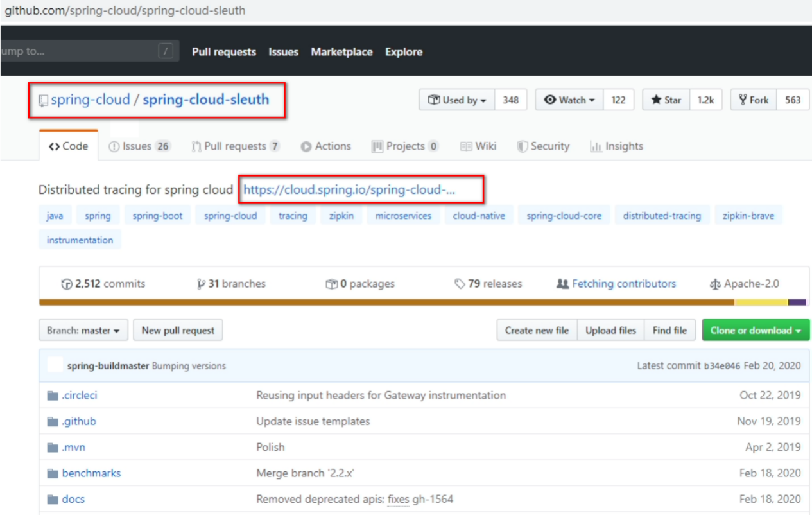Viewport: 812px width, 515px height.
Task: Open the Watch dropdown
Action: 570,100
